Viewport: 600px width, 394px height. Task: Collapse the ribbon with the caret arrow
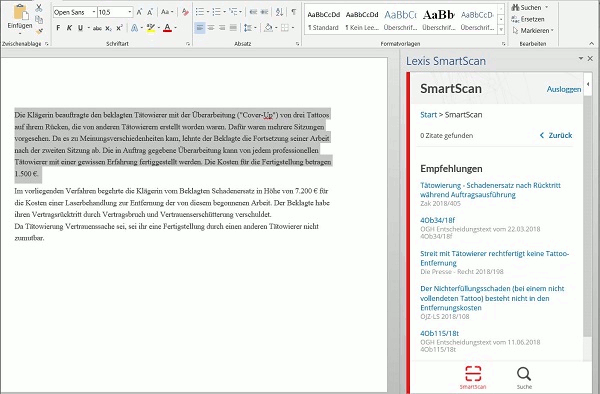click(x=592, y=44)
